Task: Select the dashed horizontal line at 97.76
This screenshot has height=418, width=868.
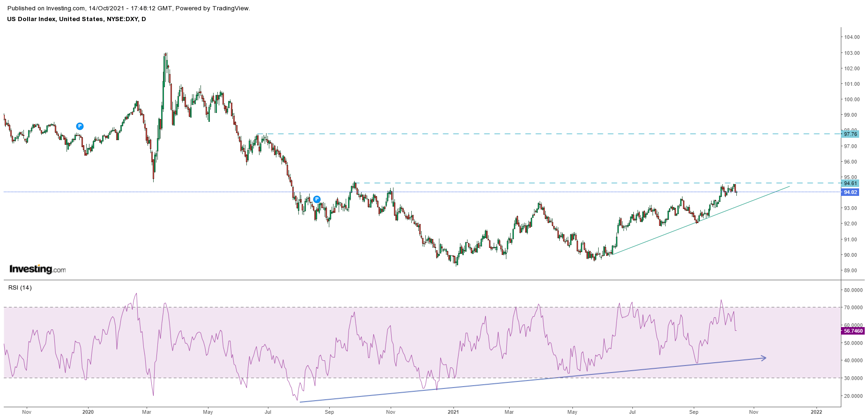Action: pyautogui.click(x=549, y=134)
